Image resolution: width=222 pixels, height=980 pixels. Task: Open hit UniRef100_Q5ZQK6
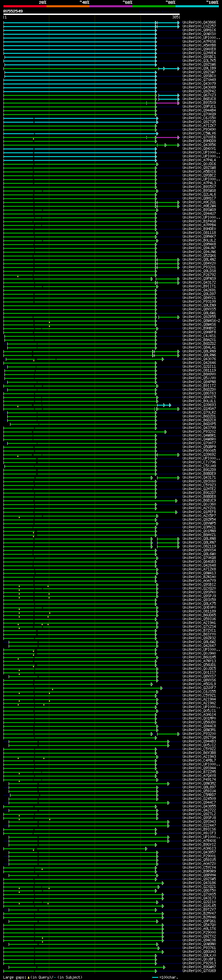199,256
